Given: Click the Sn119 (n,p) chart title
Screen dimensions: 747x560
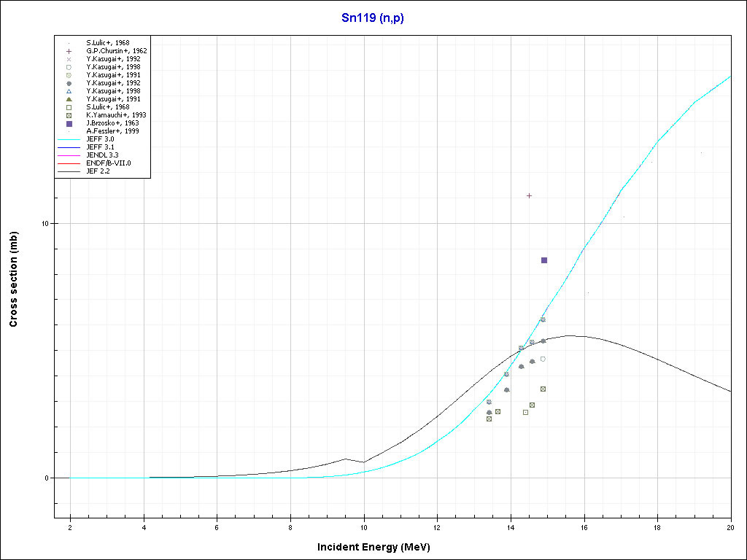Looking at the screenshot, I should pyautogui.click(x=373, y=18).
